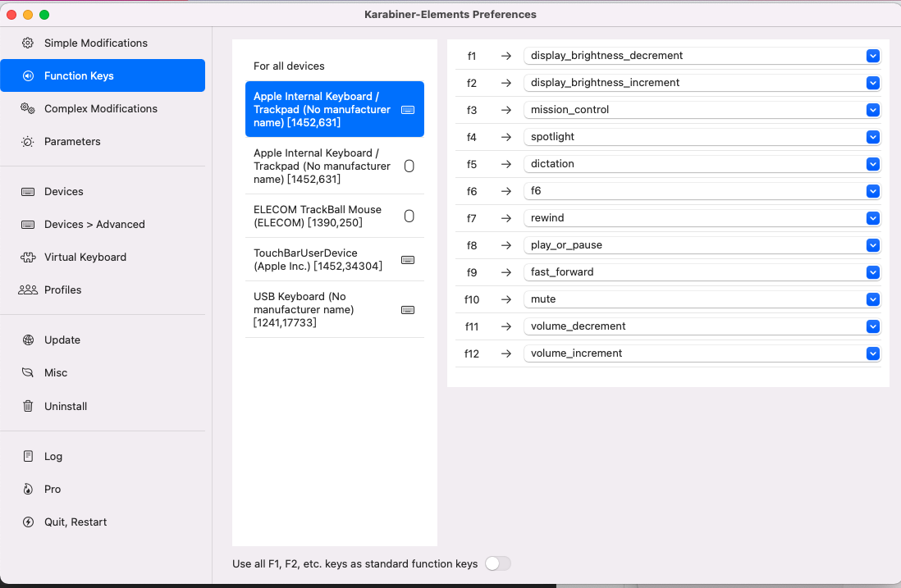This screenshot has height=588, width=901.
Task: Click the leaf icon beside Misc
Action: [x=28, y=372]
